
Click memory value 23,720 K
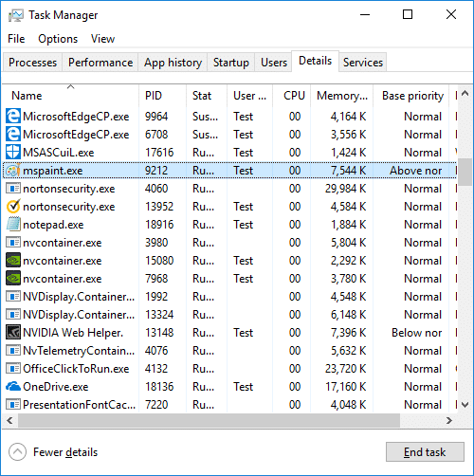(345, 369)
